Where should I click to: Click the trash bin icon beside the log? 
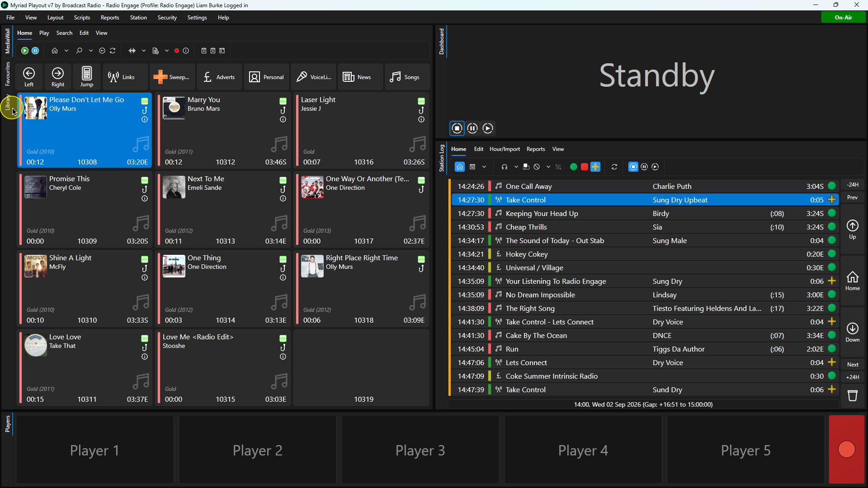pos(853,396)
